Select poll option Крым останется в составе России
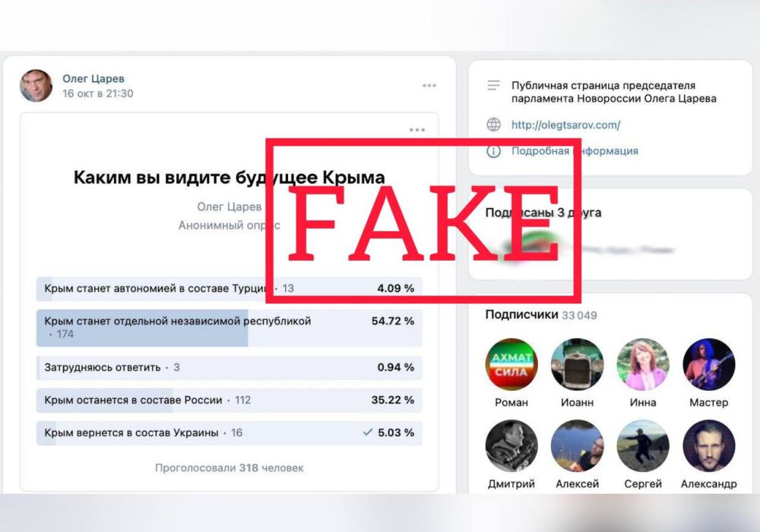Image resolution: width=760 pixels, height=532 pixels. (230, 401)
